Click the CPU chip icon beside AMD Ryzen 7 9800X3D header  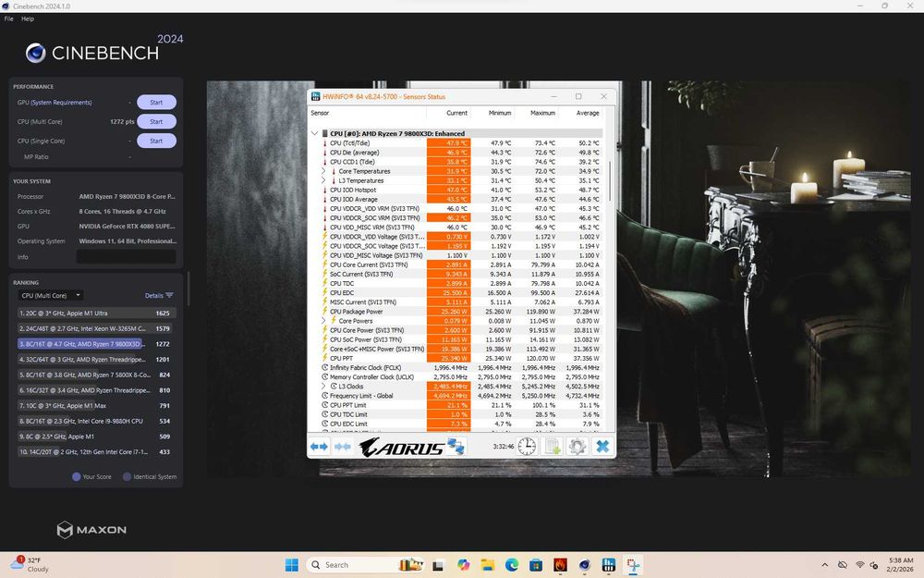tap(324, 134)
